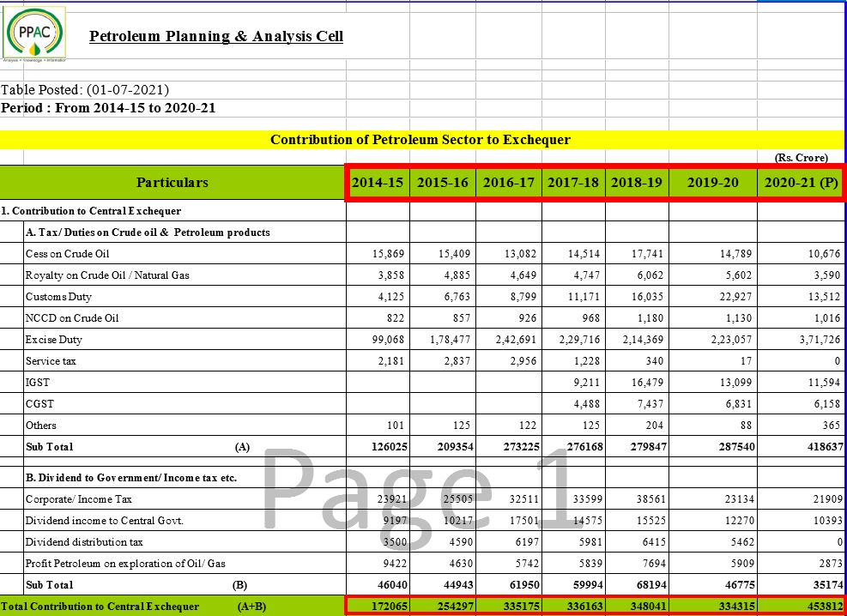The width and height of the screenshot is (847, 616).
Task: Select Sub Total (A) value 126025
Action: (x=390, y=447)
